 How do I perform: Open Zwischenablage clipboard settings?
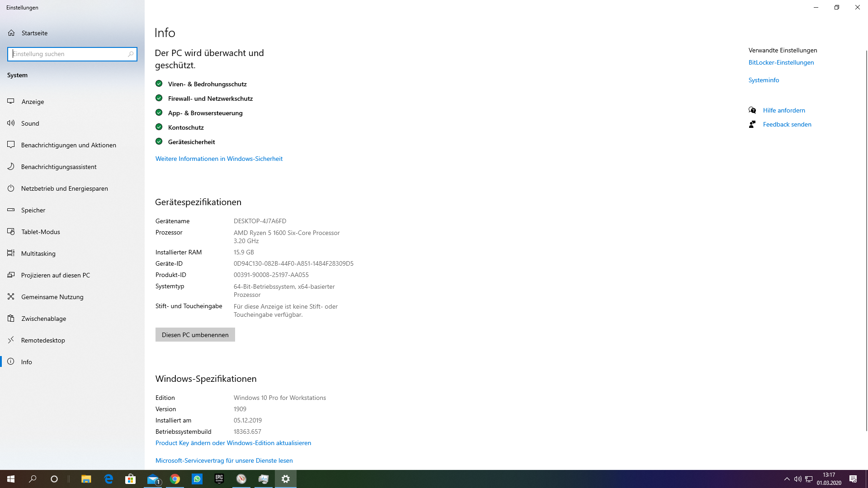pos(43,319)
